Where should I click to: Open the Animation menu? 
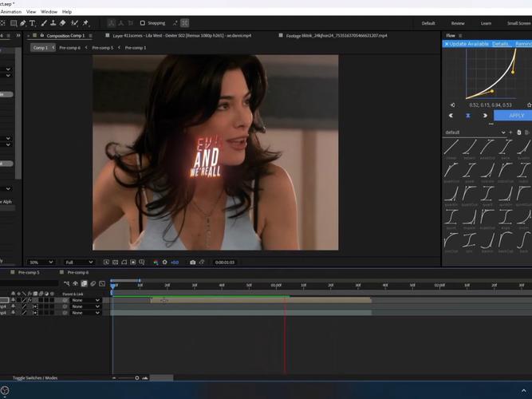click(11, 11)
